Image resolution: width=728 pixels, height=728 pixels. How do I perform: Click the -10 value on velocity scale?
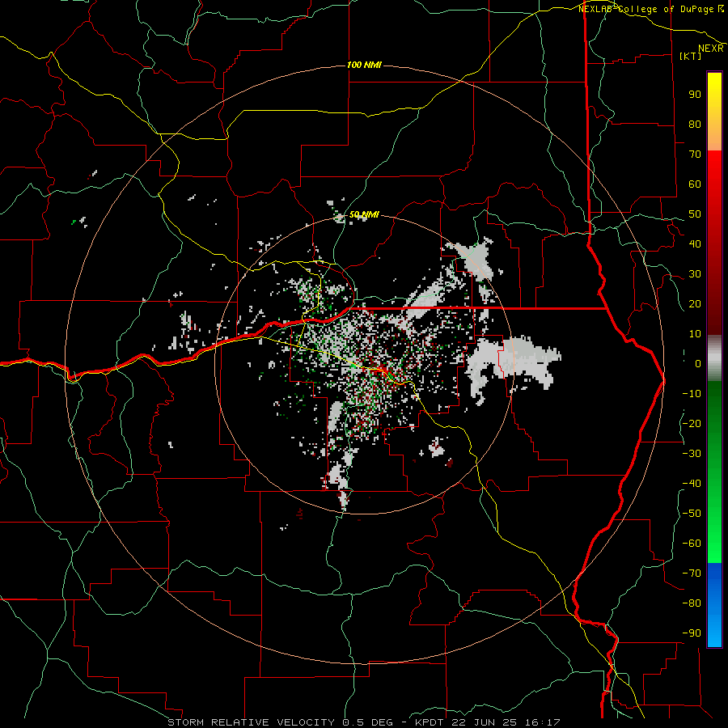[x=692, y=394]
